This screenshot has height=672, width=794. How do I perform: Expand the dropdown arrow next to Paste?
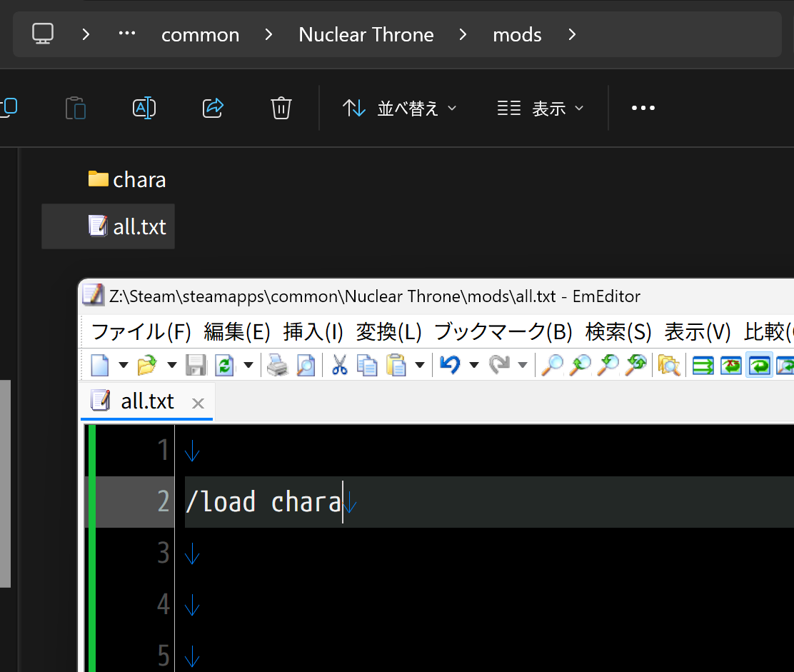click(x=420, y=366)
